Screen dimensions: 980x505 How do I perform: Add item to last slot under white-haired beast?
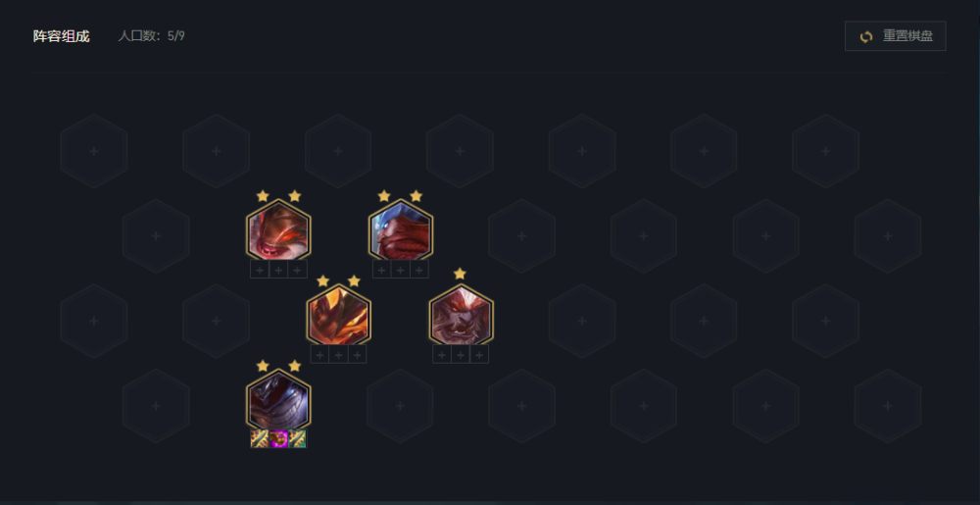point(479,354)
